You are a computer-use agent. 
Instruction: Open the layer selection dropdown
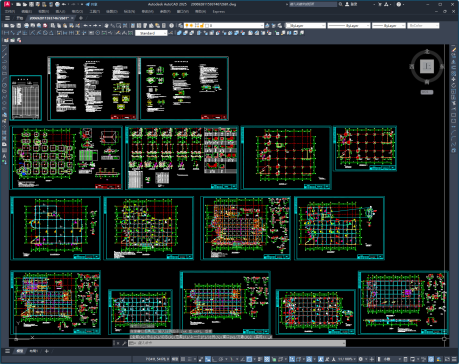(x=224, y=25)
